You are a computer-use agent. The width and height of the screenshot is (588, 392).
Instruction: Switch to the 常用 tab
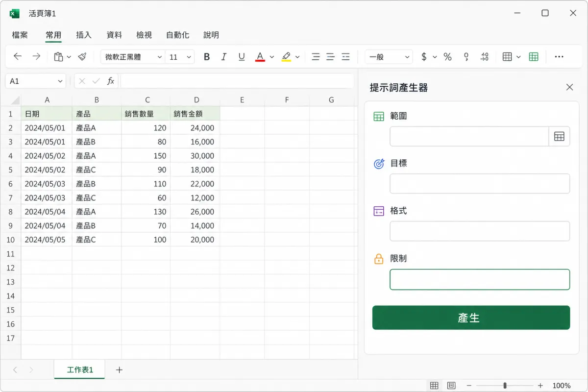(53, 35)
